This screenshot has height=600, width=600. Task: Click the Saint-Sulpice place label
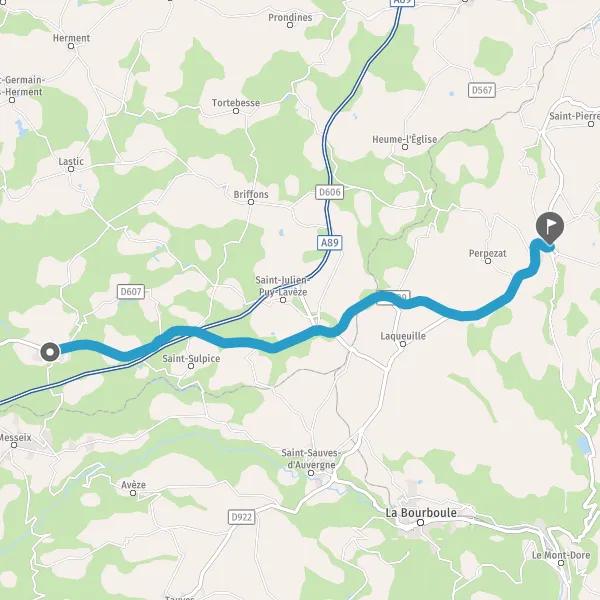coord(191,359)
